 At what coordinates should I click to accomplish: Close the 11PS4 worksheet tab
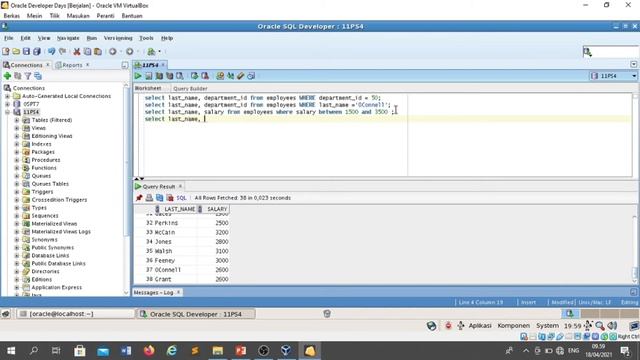163,65
